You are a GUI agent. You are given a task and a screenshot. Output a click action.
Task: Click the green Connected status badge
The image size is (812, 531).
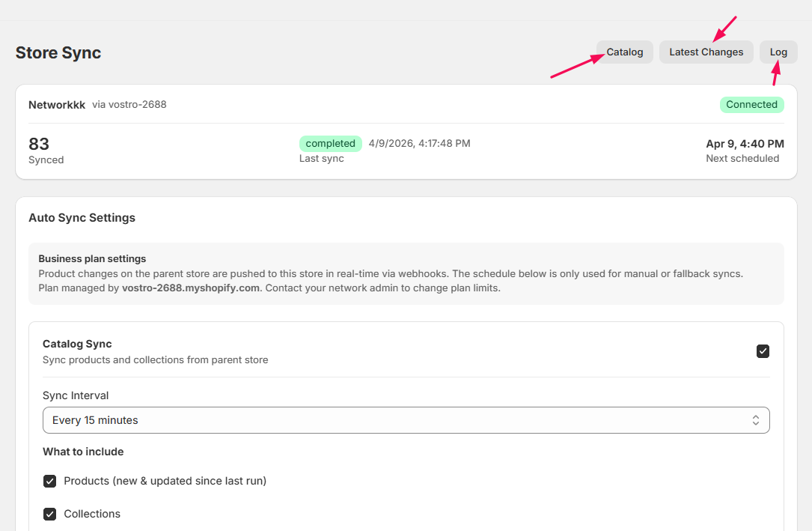click(x=751, y=105)
